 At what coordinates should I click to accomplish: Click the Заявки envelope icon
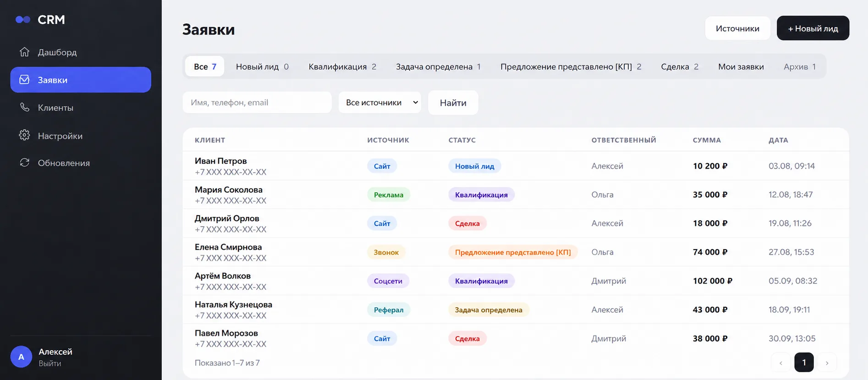pos(25,80)
